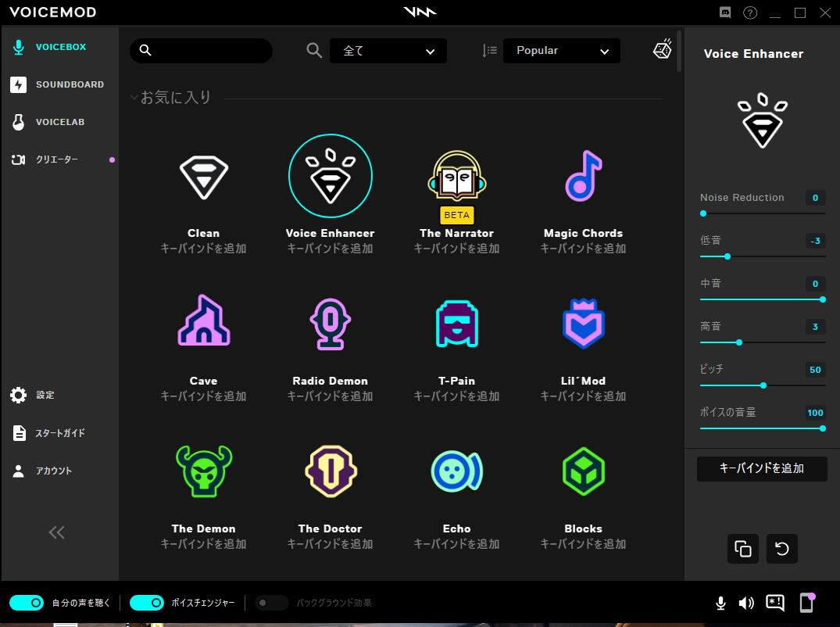Click the ボイスの音量 value box showing 100
Viewport: 840px width, 627px height.
(x=815, y=413)
